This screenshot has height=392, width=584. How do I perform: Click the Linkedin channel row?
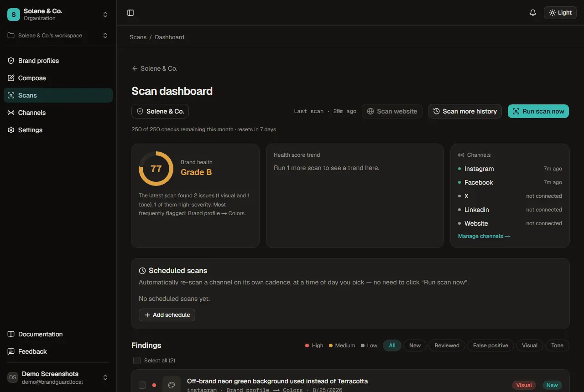pos(510,210)
